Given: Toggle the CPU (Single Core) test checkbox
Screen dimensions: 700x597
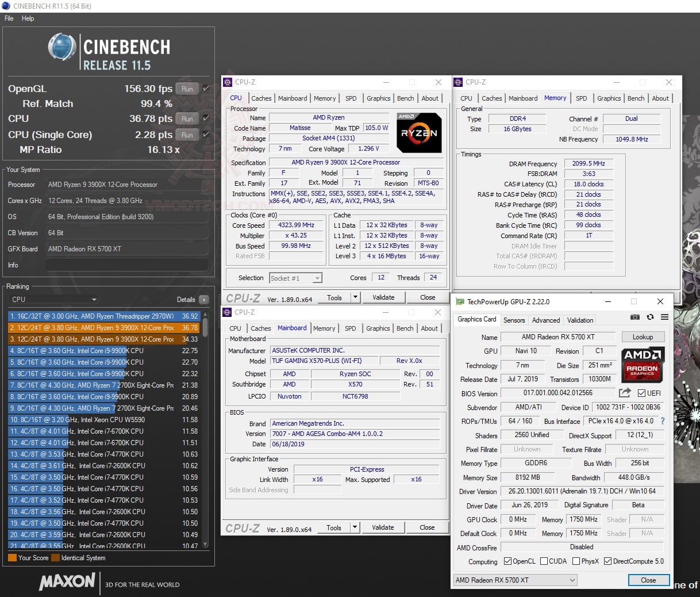Looking at the screenshot, I should click(206, 135).
